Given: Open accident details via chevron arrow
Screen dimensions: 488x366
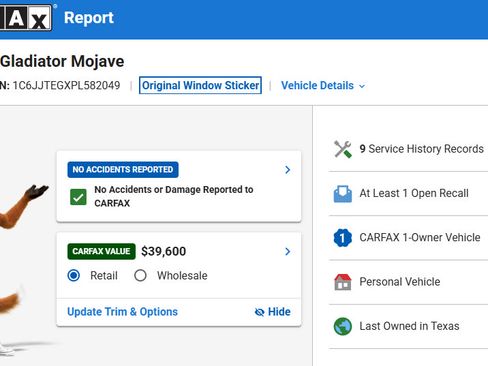Looking at the screenshot, I should pos(288,170).
